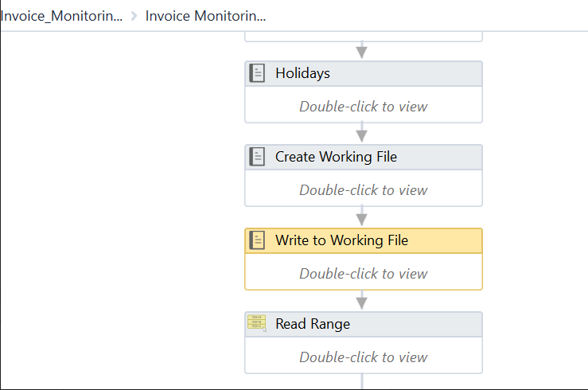Screen dimensions: 588x390
Task: Click 'Double-click to view' under Create Working File
Action: point(364,190)
